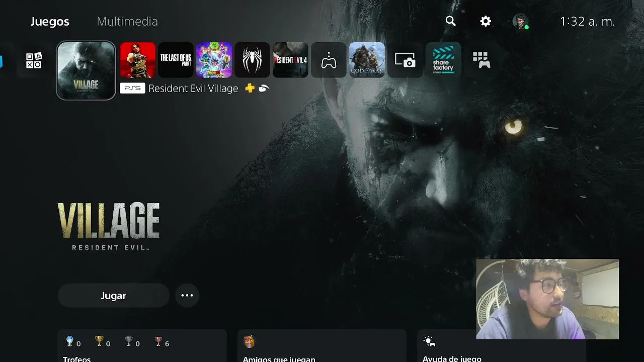
Task: Click the Jugar button
Action: pos(114,296)
